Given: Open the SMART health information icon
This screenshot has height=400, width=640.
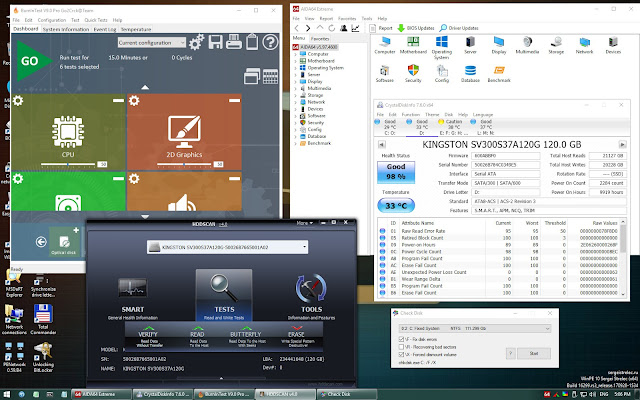Looking at the screenshot, I should tap(132, 288).
